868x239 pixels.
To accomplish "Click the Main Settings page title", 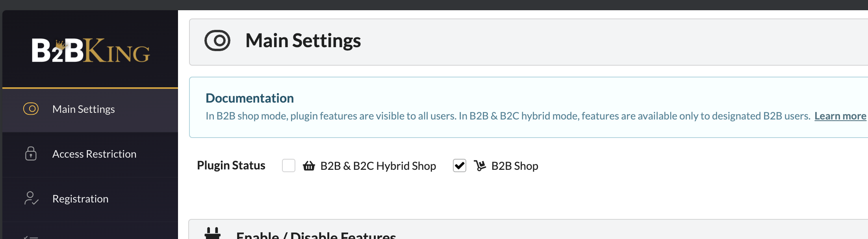I will [x=303, y=40].
